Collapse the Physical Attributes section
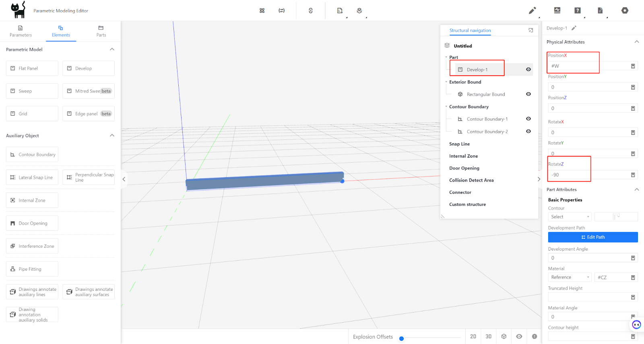 click(x=636, y=42)
